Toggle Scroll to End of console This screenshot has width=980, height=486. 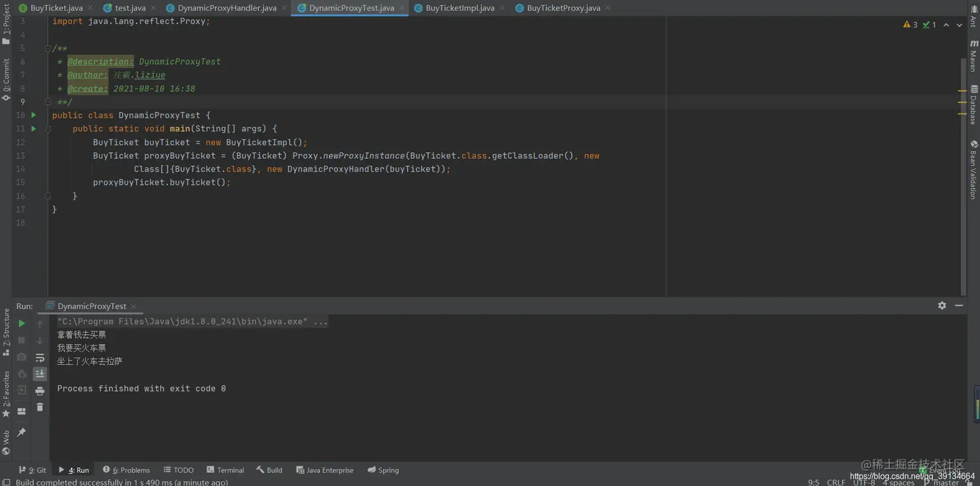click(x=40, y=374)
